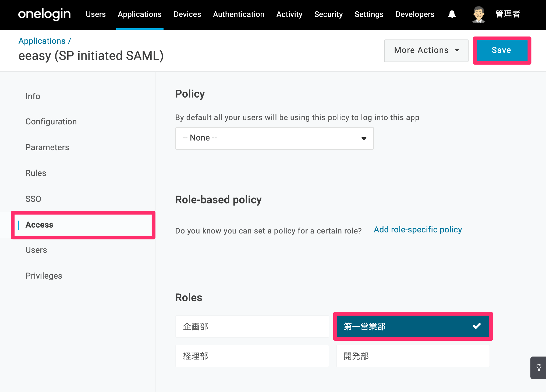
Task: Switch to the sidebar Users tab
Action: click(x=36, y=250)
